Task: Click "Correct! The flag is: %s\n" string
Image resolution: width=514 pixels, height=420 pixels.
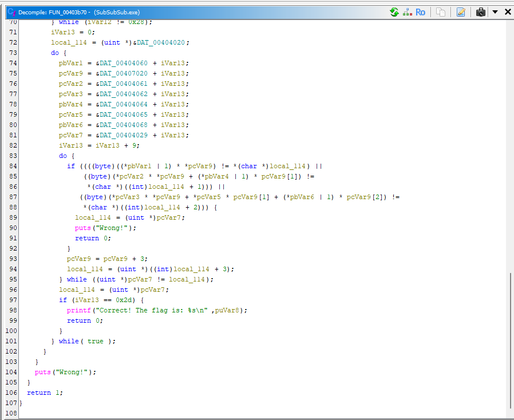Action: pos(152,310)
